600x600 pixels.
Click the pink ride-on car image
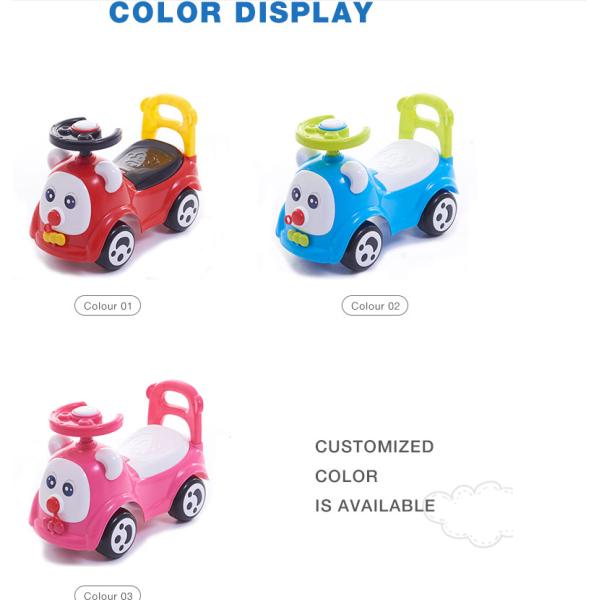pyautogui.click(x=118, y=469)
